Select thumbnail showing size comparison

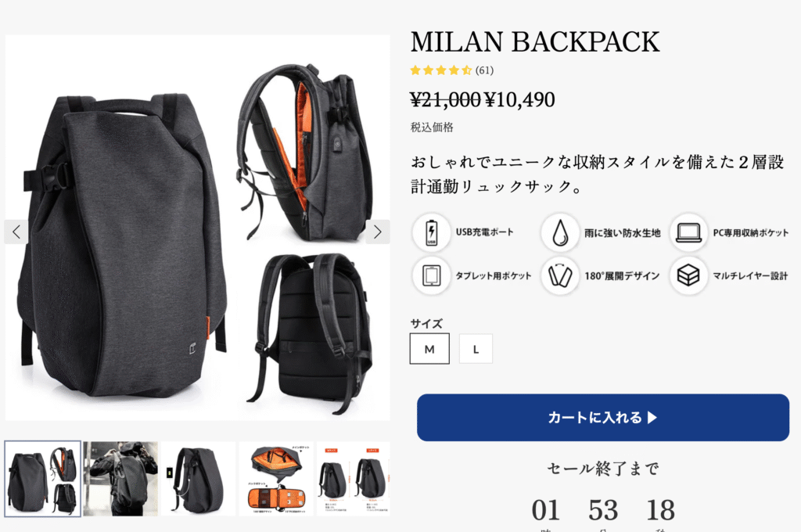coord(354,479)
